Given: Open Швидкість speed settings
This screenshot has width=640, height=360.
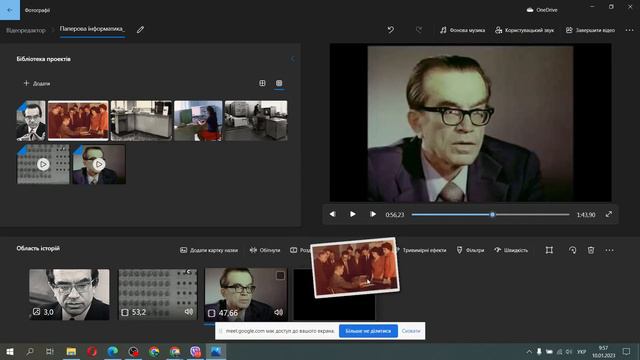Looking at the screenshot, I should tap(511, 250).
